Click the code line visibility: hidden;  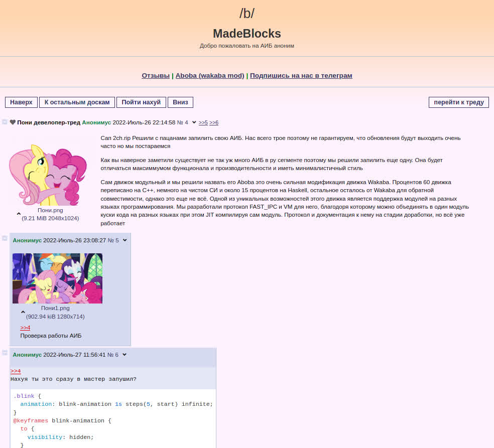pyautogui.click(x=60, y=437)
